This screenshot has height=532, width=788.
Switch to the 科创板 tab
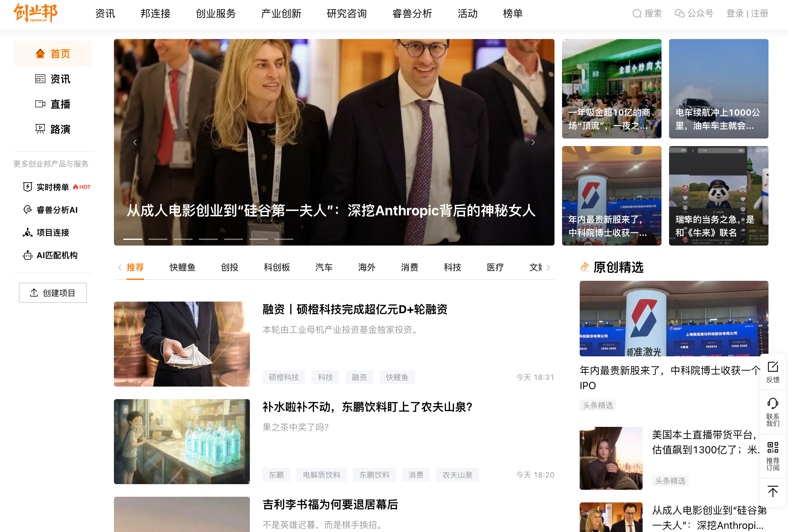click(277, 267)
